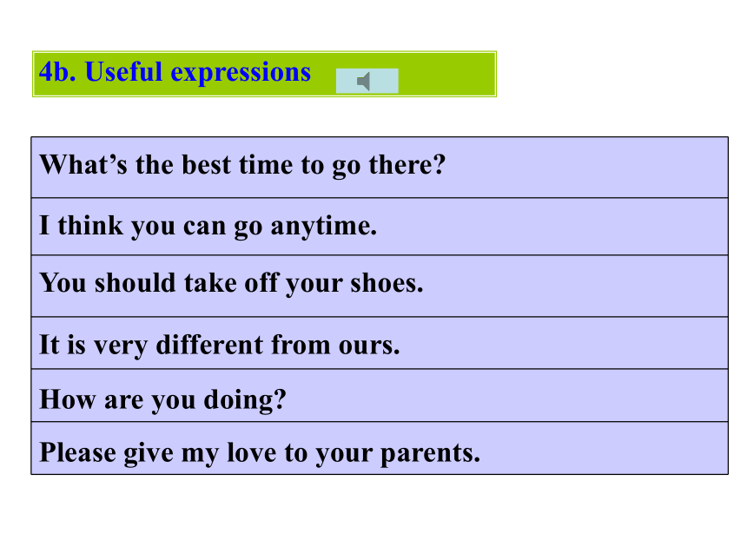The width and height of the screenshot is (747, 560).
Task: Select the row 'You should take off your shoes.'
Action: click(380, 286)
